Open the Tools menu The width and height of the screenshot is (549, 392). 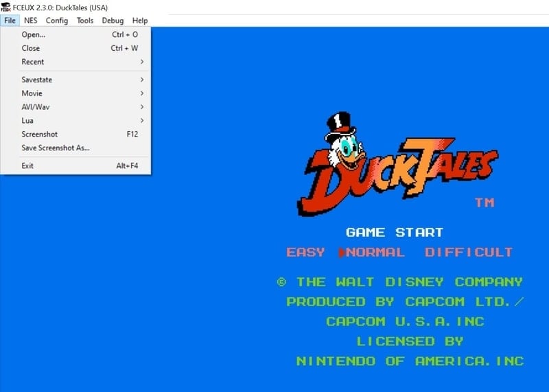(85, 21)
